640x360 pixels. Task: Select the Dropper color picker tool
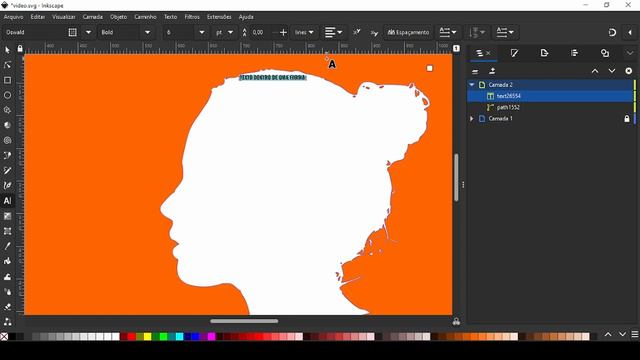[x=7, y=246]
